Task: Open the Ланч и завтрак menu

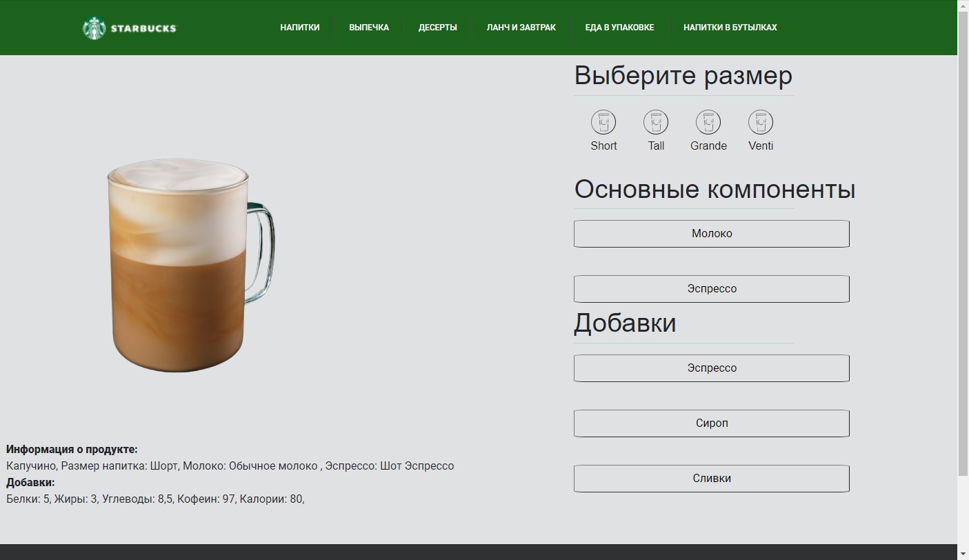Action: [x=521, y=28]
